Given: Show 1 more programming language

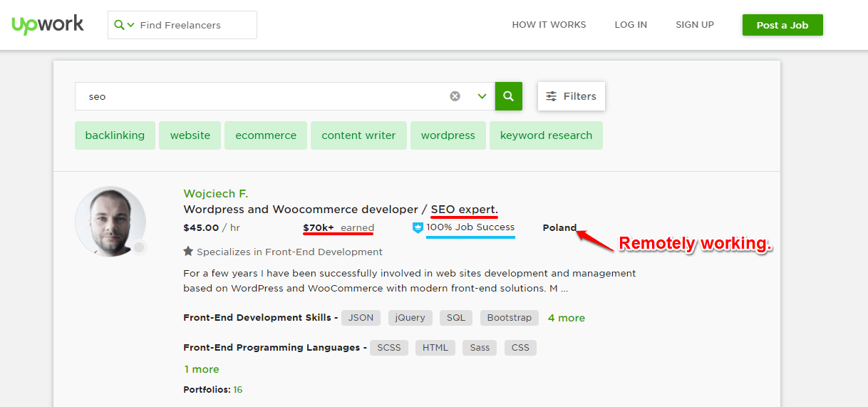Looking at the screenshot, I should click(x=202, y=369).
